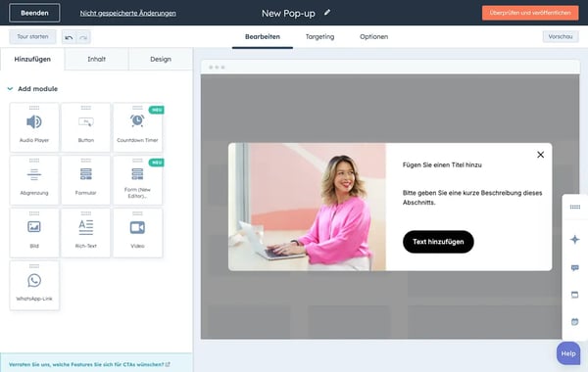Click the New Pop-up title text
This screenshot has height=372, width=588.
click(288, 13)
